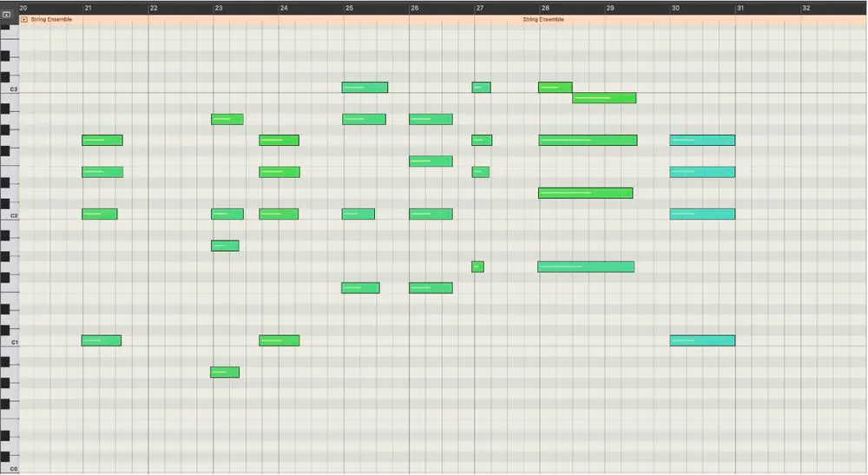Select the cyan C2 note at bar 30
Screen dimensions: 868x475
[x=702, y=214]
